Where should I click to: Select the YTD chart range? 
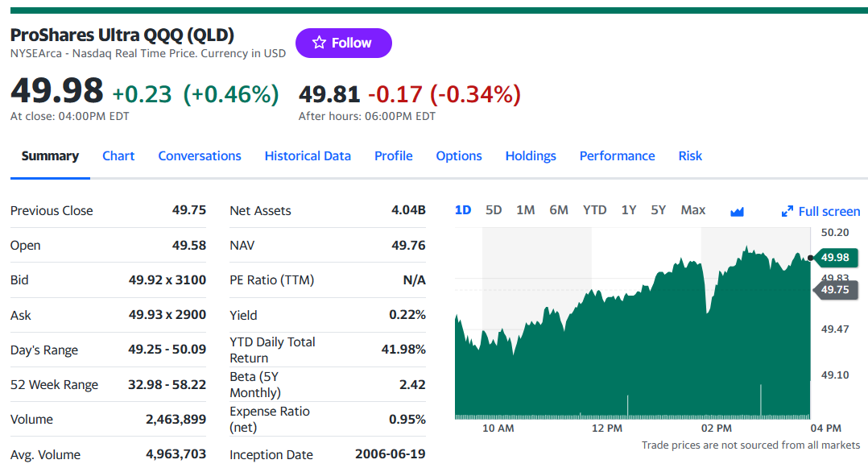tap(594, 210)
